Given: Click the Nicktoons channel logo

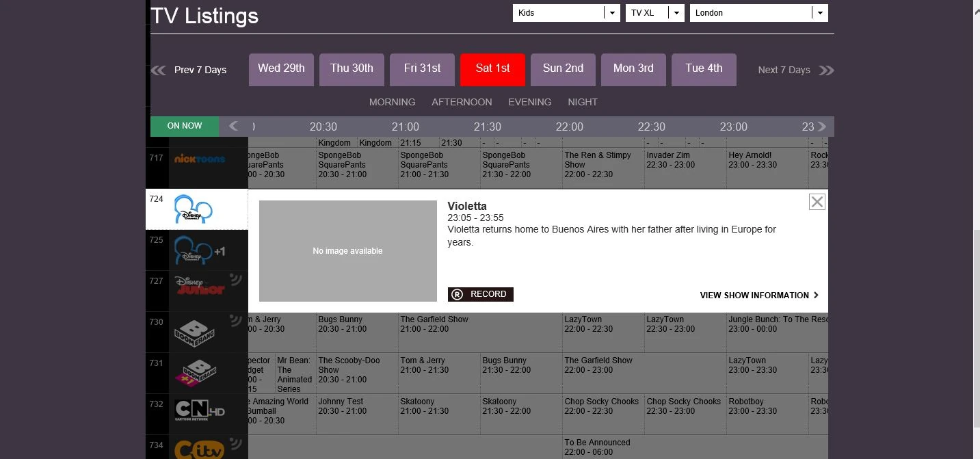Looking at the screenshot, I should [199, 159].
